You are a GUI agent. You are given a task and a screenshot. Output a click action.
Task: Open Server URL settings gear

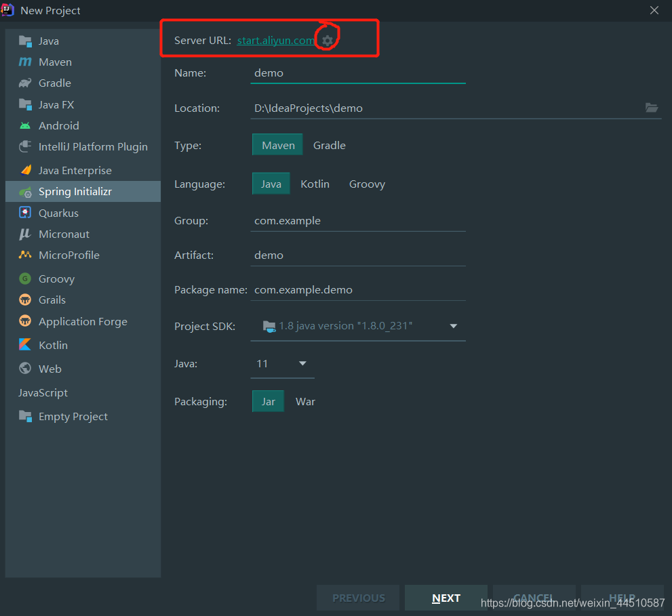coord(328,41)
